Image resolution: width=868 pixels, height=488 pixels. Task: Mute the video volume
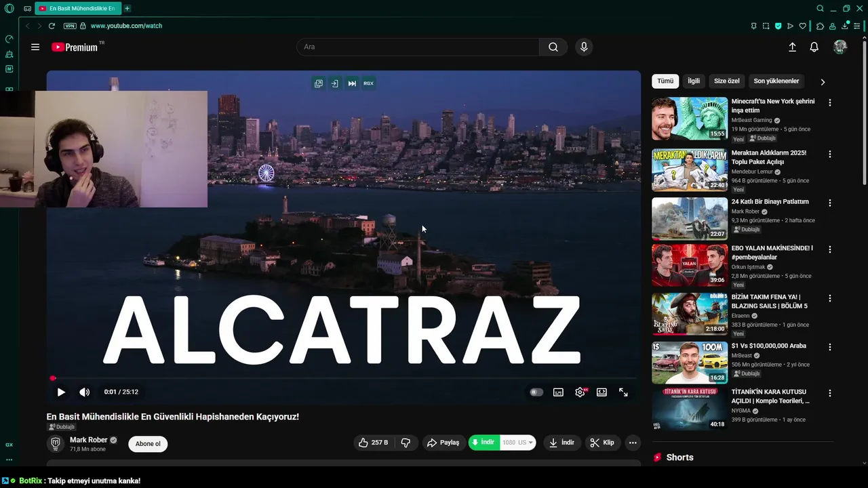pos(84,392)
